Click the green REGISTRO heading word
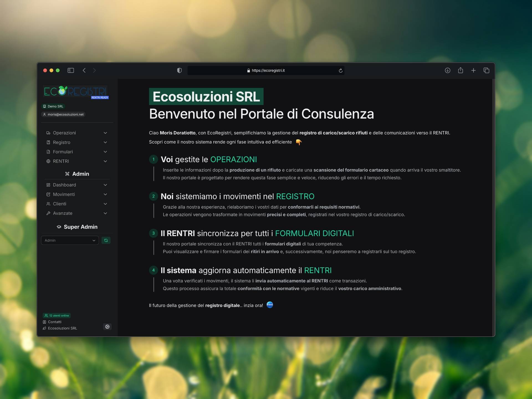This screenshot has height=399, width=532. tap(295, 196)
